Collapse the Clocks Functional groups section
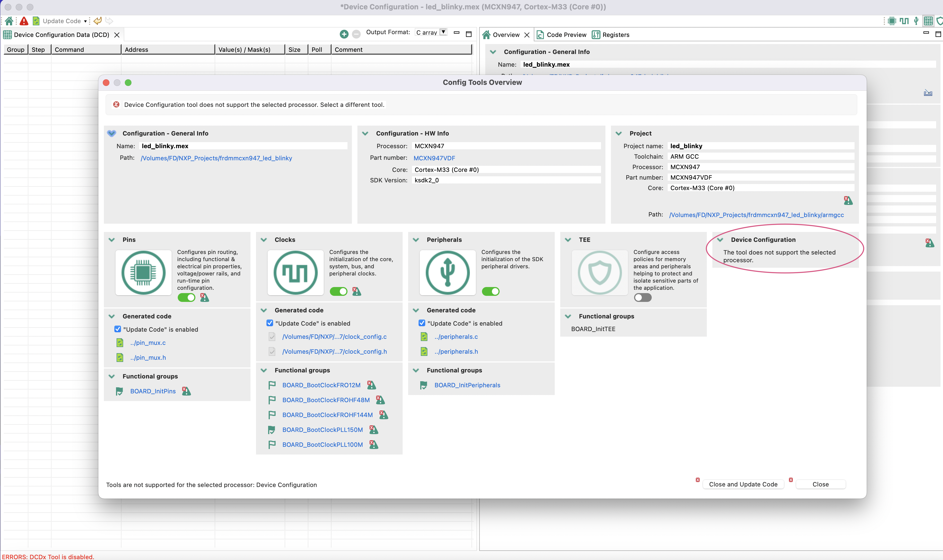 [x=264, y=370]
